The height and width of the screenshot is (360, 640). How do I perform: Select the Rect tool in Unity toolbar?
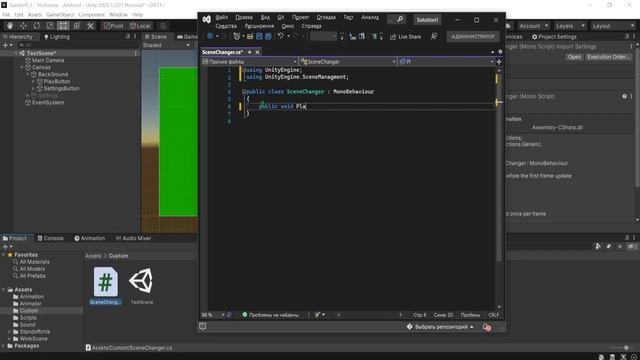pyautogui.click(x=63, y=26)
